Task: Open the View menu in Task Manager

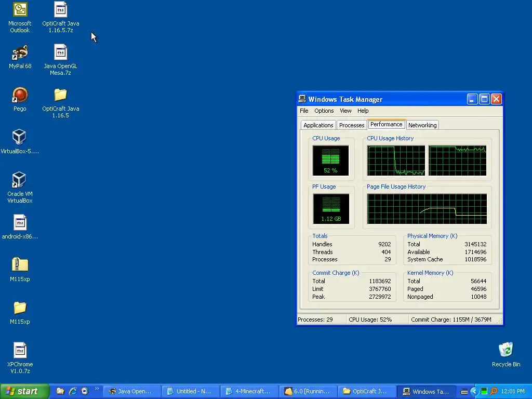Action: coord(345,111)
